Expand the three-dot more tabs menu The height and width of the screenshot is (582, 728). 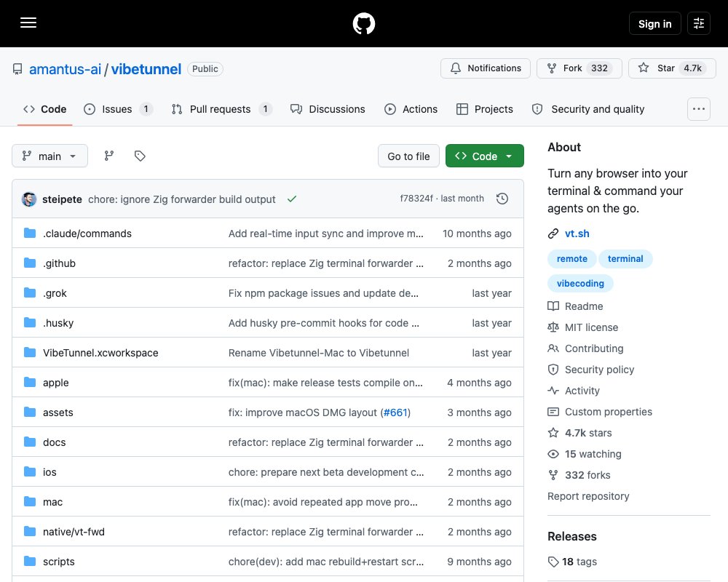coord(698,109)
